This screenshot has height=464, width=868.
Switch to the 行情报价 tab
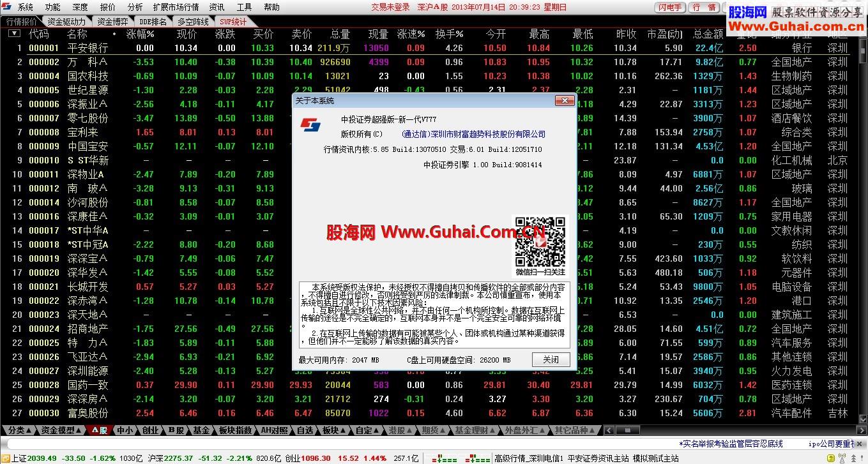coord(21,21)
